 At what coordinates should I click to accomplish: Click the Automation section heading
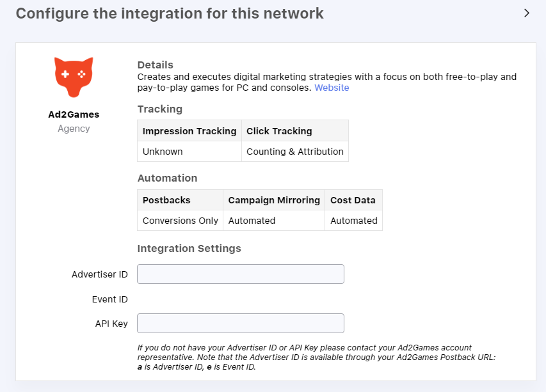(167, 178)
